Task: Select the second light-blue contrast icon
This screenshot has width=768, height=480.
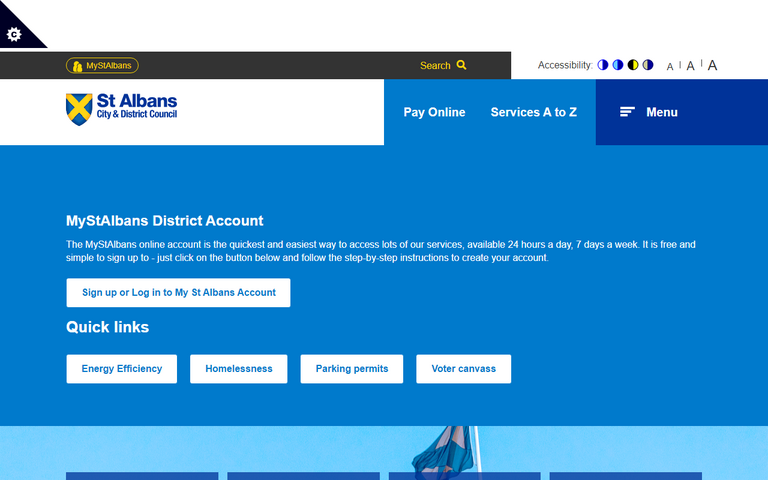Action: click(617, 65)
